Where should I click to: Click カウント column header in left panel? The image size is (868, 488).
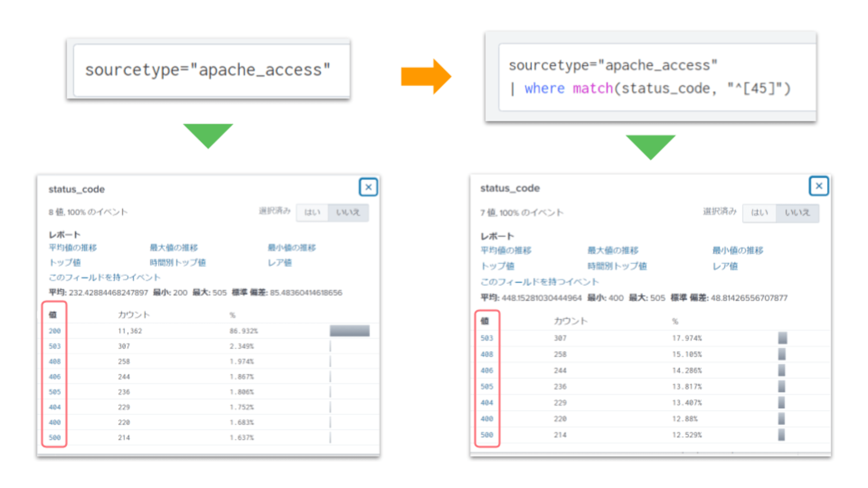[134, 314]
